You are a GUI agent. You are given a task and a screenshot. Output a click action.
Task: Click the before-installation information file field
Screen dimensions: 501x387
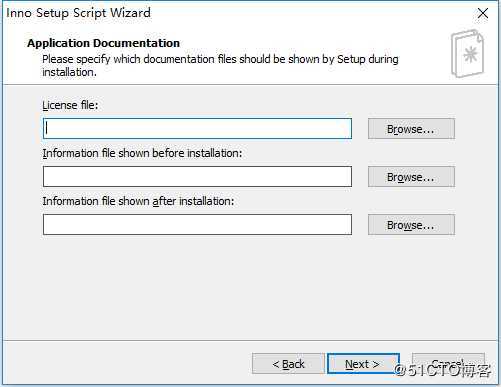(x=197, y=176)
